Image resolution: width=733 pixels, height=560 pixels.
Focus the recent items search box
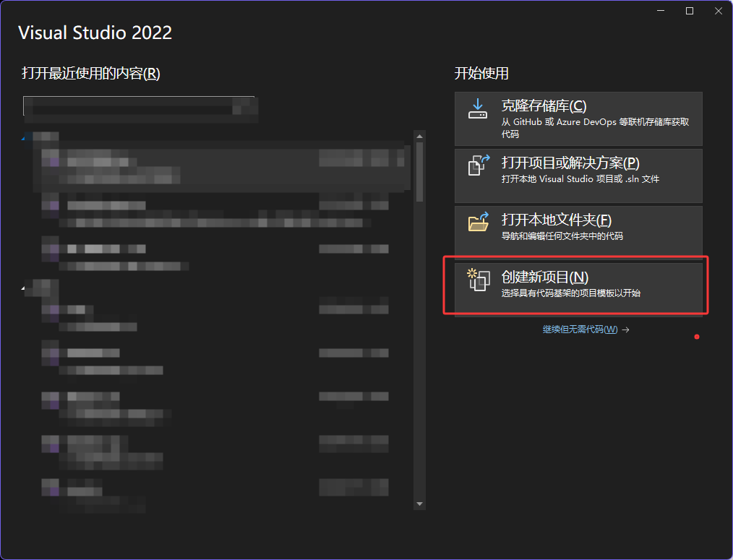click(x=139, y=105)
